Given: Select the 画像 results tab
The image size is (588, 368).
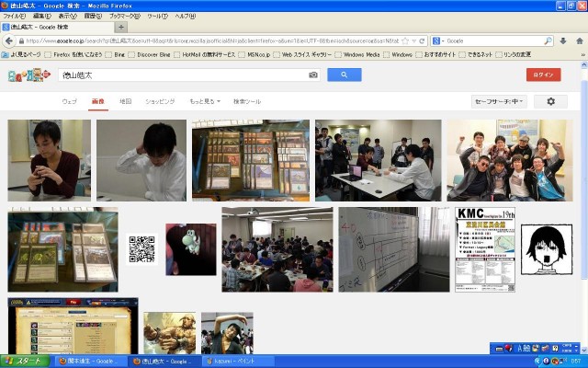Looking at the screenshot, I should [x=98, y=101].
